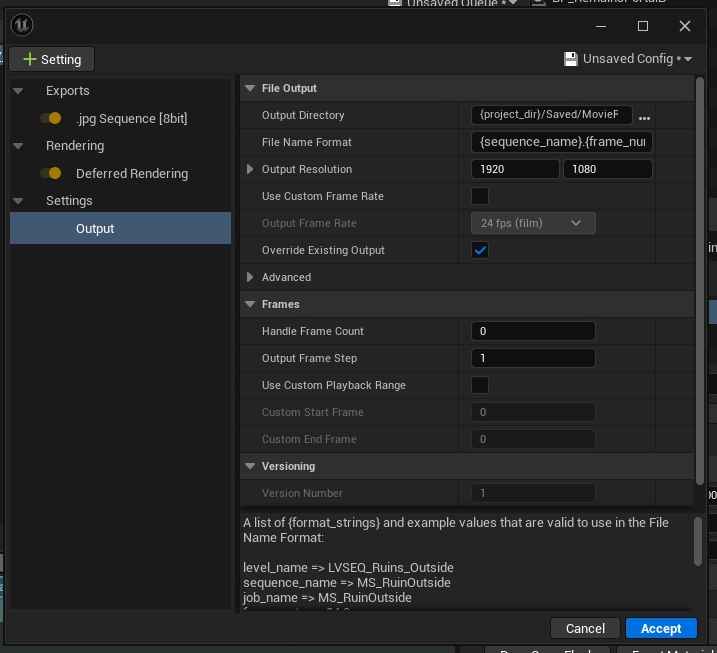This screenshot has height=653, width=717.
Task: Expand the Output Resolution arrow
Action: click(x=250, y=169)
